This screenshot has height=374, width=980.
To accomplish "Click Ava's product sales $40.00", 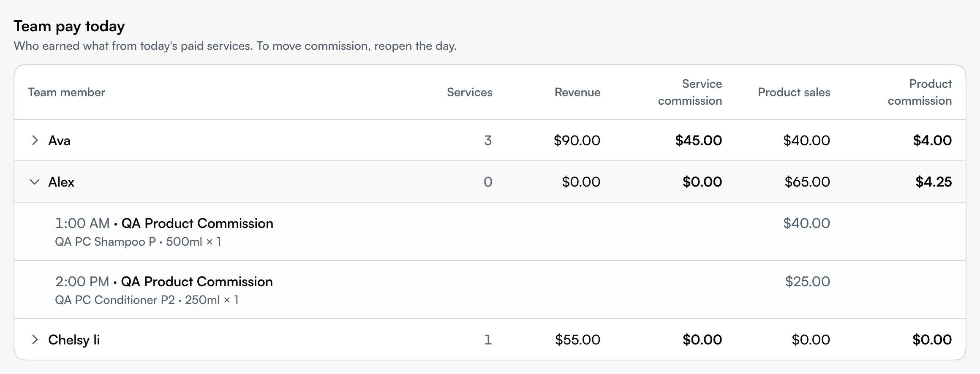I will [807, 141].
